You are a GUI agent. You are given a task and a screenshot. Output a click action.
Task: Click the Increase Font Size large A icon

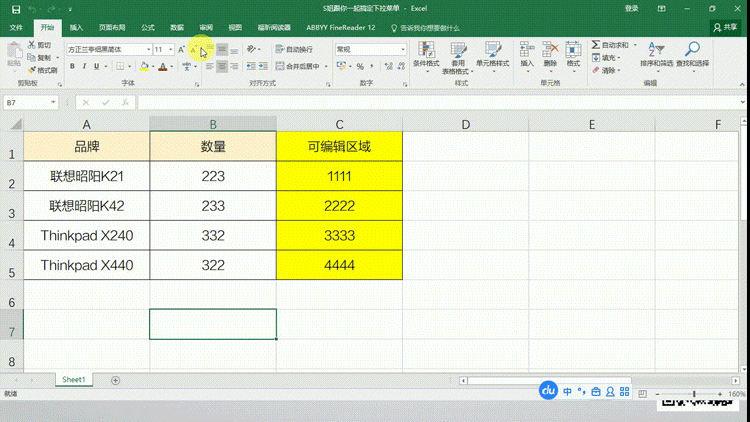[181, 49]
